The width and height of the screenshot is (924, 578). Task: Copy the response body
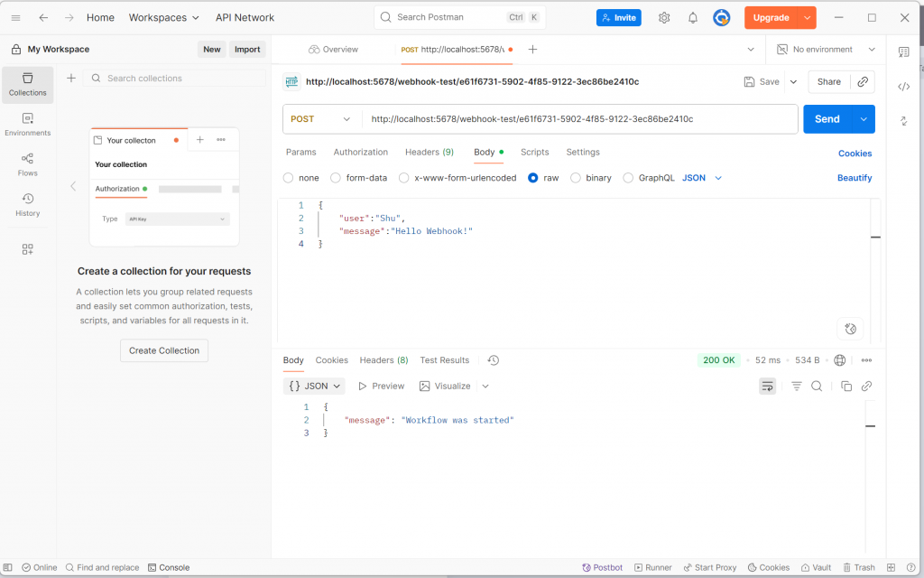846,387
